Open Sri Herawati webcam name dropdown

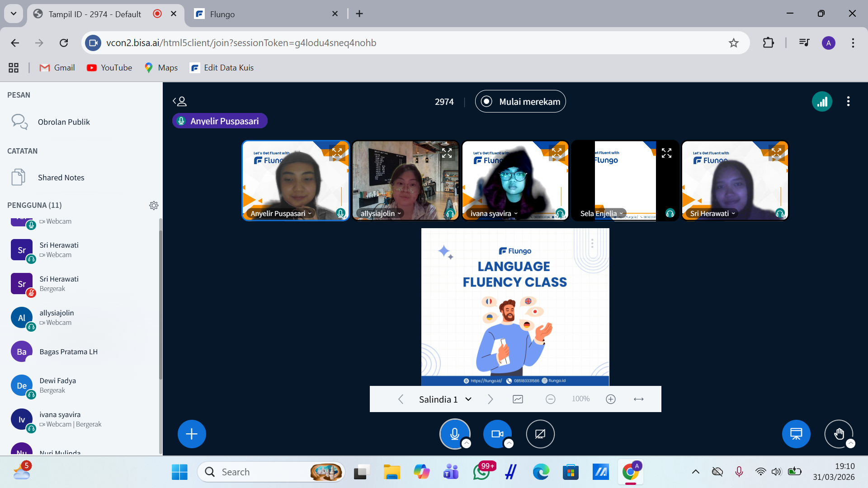tap(712, 213)
